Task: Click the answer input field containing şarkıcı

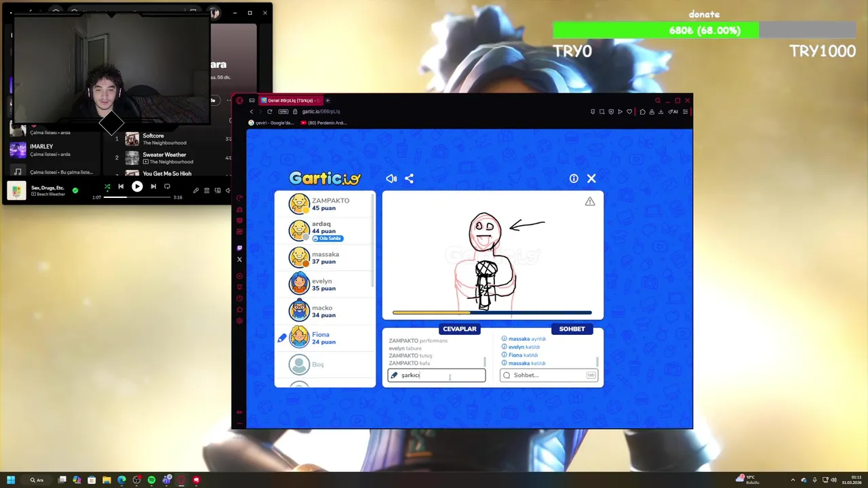Action: [437, 375]
